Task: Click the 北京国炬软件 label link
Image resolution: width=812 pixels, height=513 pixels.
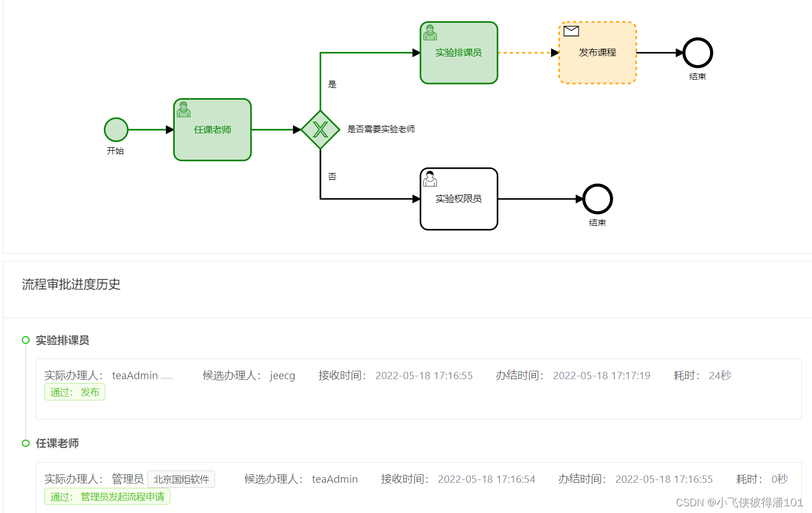Action: 180,479
